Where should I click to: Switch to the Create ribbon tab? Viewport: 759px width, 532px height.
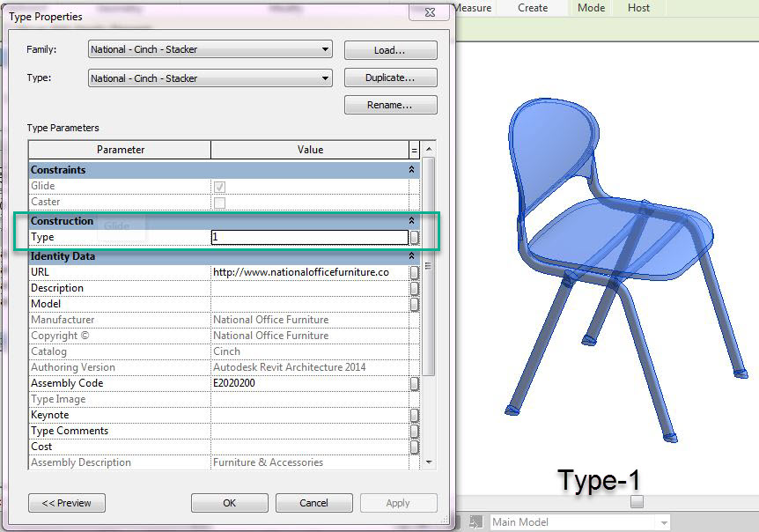click(532, 8)
